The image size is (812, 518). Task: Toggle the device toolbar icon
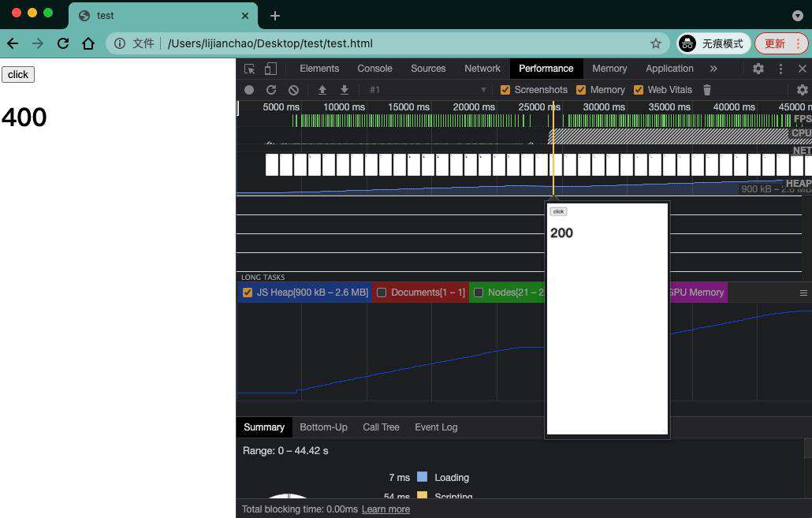tap(270, 69)
